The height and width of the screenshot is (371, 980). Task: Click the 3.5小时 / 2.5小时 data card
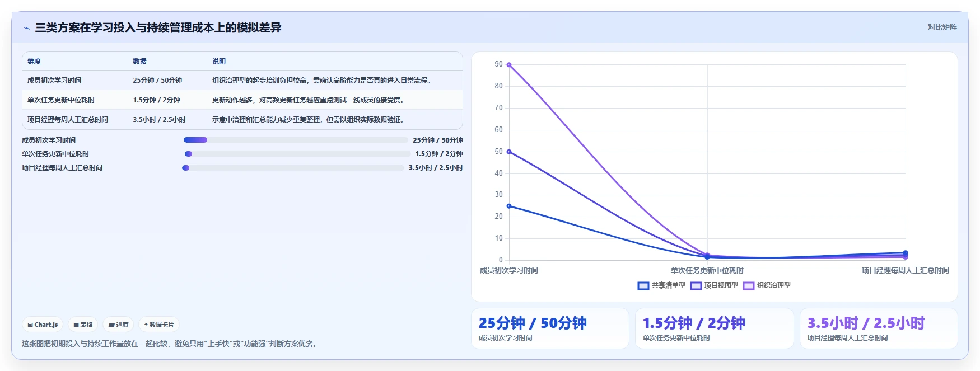click(879, 328)
